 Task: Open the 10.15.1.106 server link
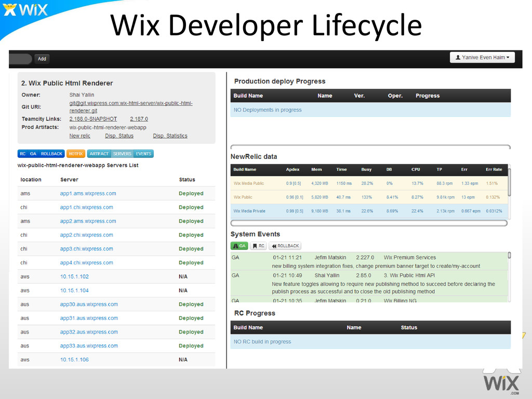click(74, 360)
